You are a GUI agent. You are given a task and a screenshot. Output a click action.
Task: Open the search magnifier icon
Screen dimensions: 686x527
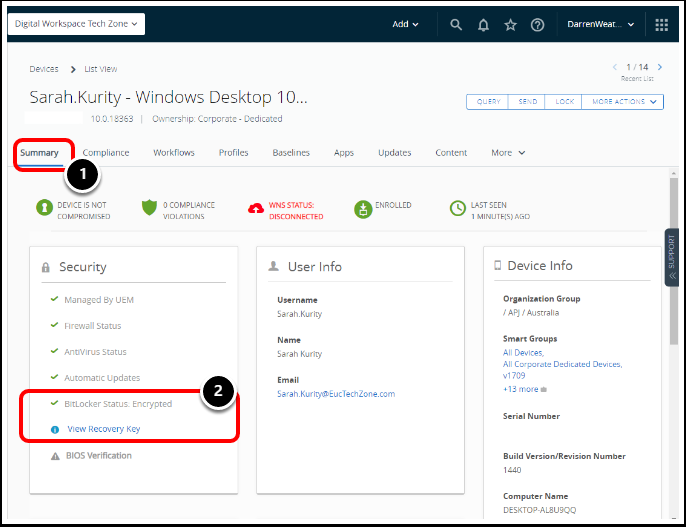pyautogui.click(x=456, y=25)
